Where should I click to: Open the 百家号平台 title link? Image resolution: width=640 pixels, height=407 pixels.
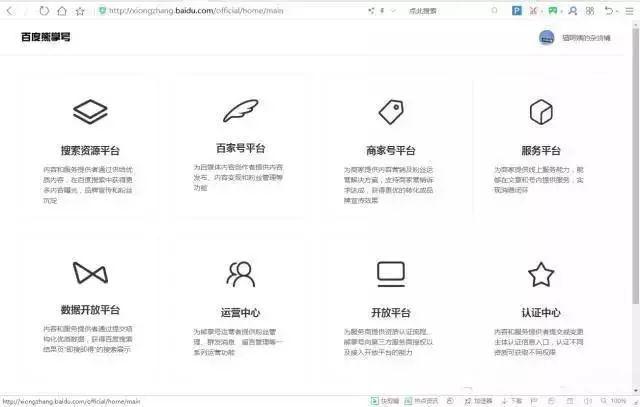[x=240, y=148]
